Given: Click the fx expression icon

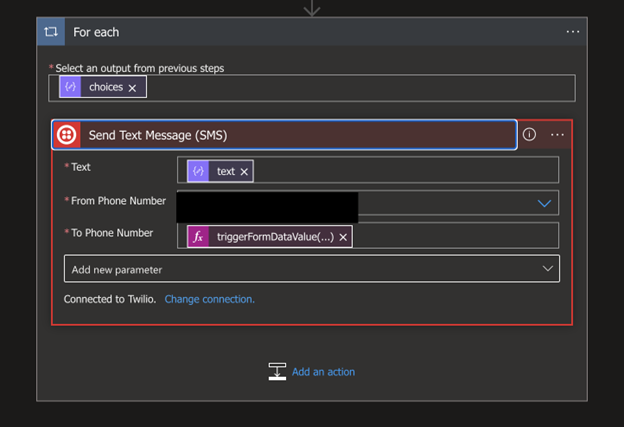Looking at the screenshot, I should click(x=198, y=237).
